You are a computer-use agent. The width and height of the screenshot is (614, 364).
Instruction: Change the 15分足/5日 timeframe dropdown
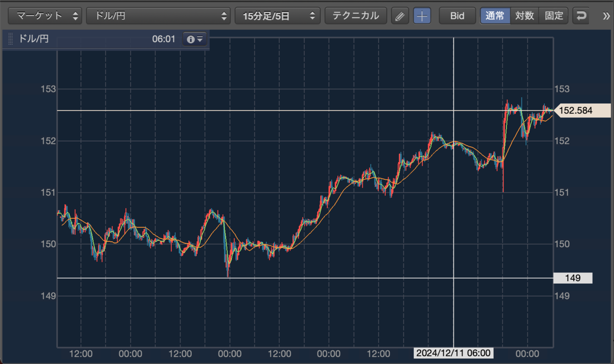[278, 16]
